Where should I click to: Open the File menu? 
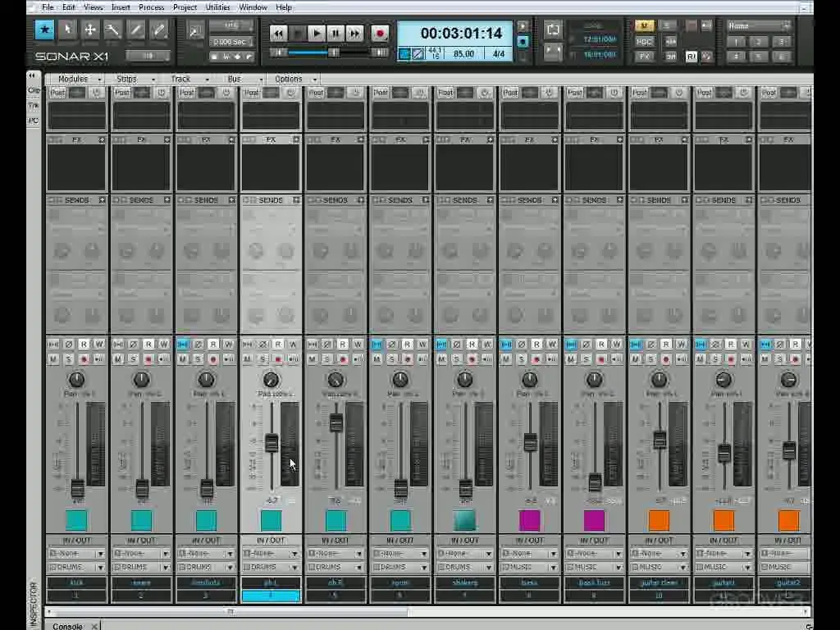[x=48, y=7]
